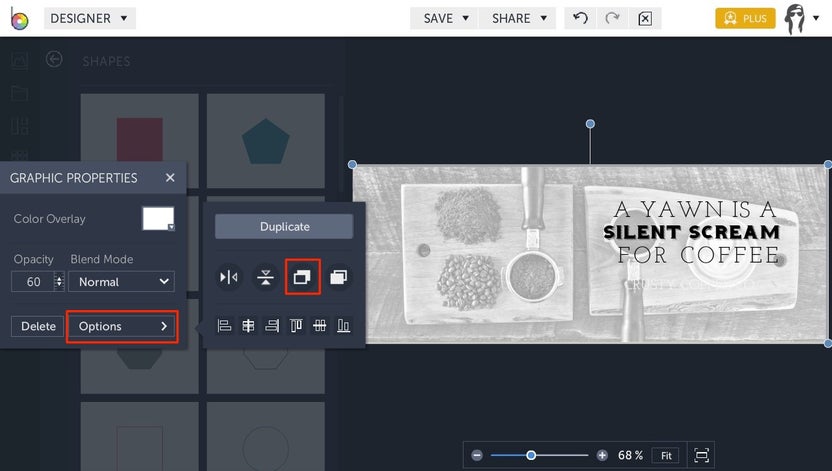Align the graphic to the top
This screenshot has height=471, width=832.
(296, 325)
